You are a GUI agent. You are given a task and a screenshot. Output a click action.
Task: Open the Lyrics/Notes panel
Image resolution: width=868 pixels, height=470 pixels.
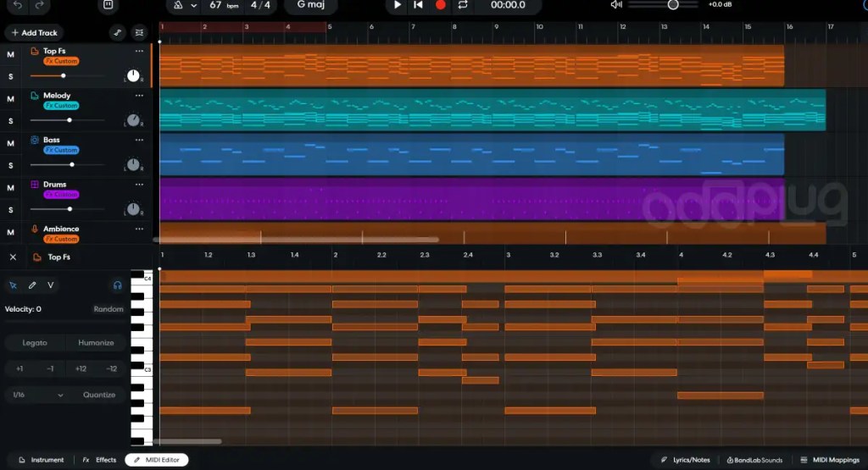click(685, 460)
